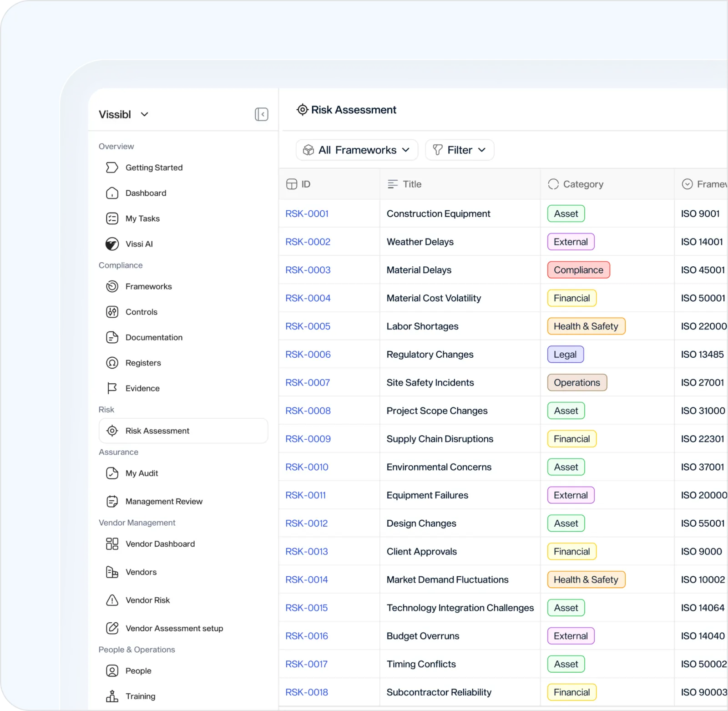This screenshot has width=728, height=711.
Task: Click the Financial tag on Client Approvals
Action: [571, 552]
